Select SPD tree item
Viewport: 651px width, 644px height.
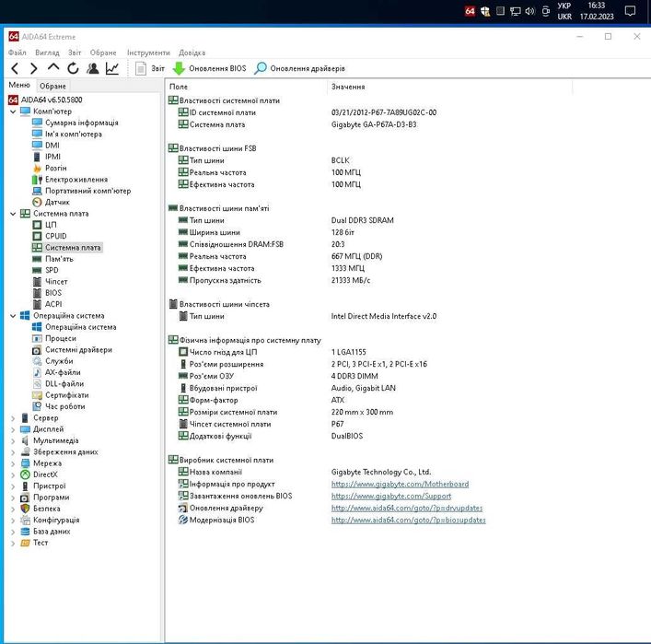[x=52, y=270]
